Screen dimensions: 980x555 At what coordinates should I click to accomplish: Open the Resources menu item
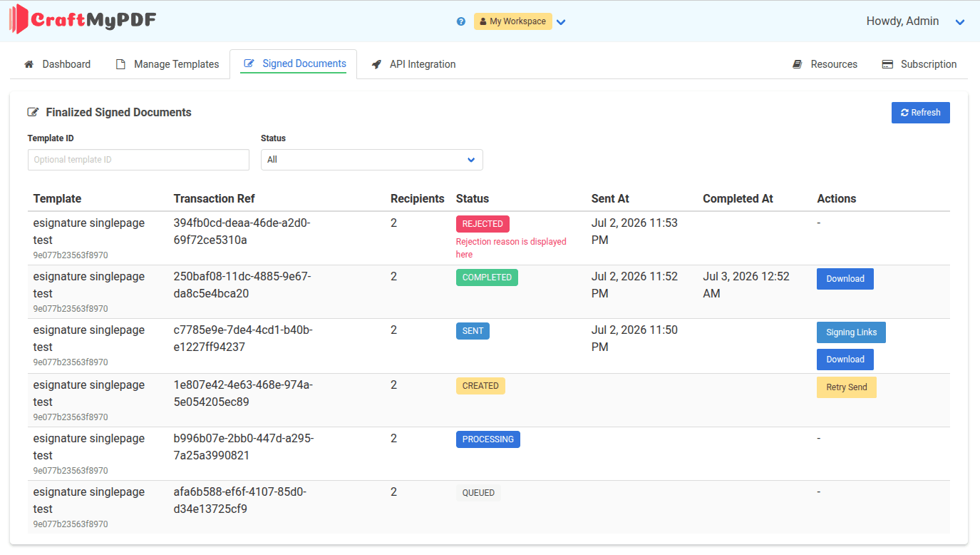pyautogui.click(x=825, y=64)
